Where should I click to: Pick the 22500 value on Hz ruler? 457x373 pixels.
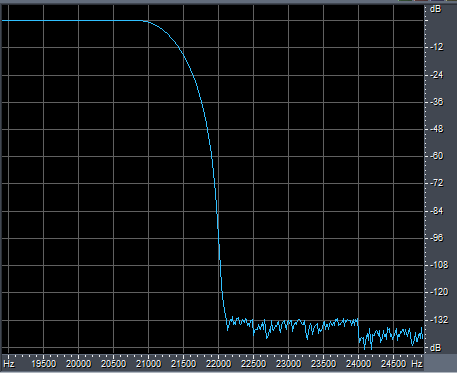click(x=253, y=363)
